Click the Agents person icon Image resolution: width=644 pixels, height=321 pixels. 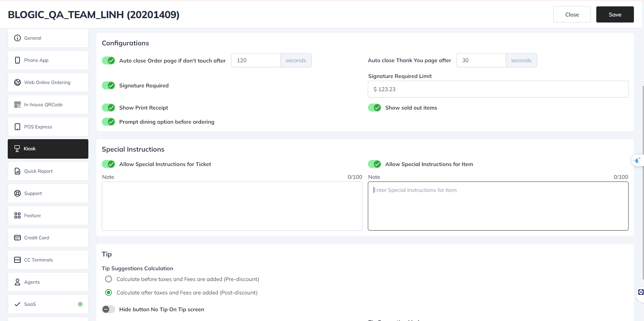coord(17,282)
